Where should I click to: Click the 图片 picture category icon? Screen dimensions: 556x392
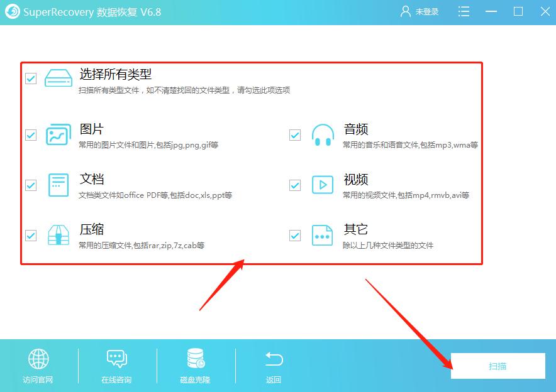pos(58,134)
